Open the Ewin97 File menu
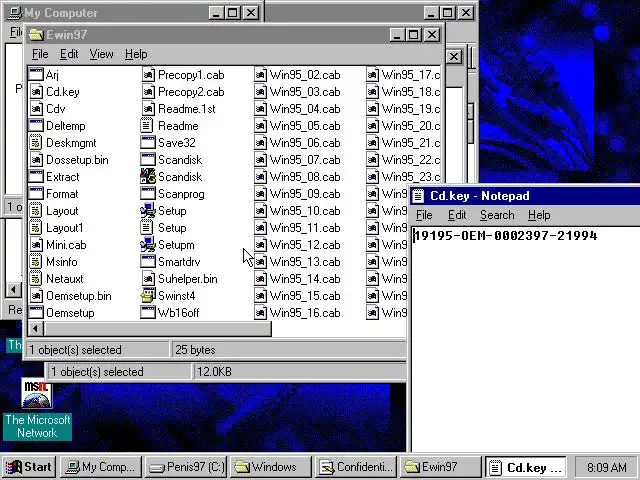This screenshot has height=480, width=640. pyautogui.click(x=40, y=54)
